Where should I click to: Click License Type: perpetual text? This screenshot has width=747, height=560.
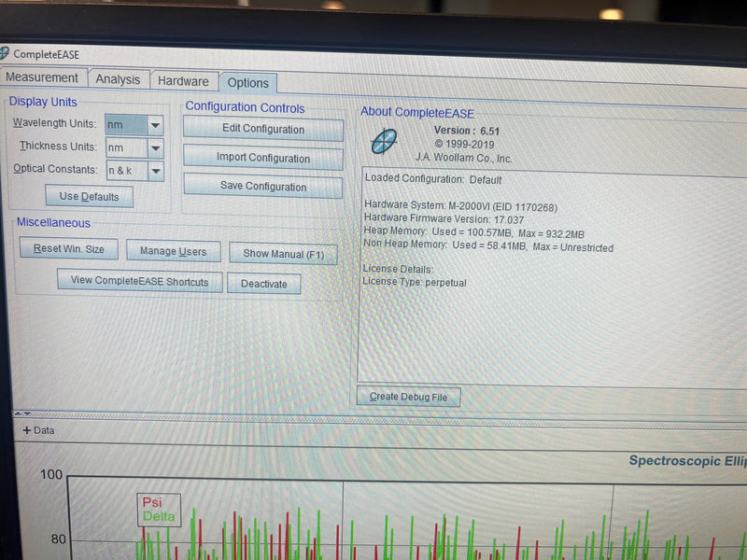[x=415, y=282]
